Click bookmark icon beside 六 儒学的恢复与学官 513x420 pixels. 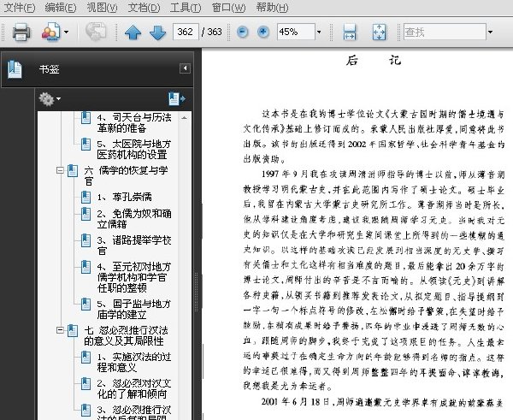[73, 170]
